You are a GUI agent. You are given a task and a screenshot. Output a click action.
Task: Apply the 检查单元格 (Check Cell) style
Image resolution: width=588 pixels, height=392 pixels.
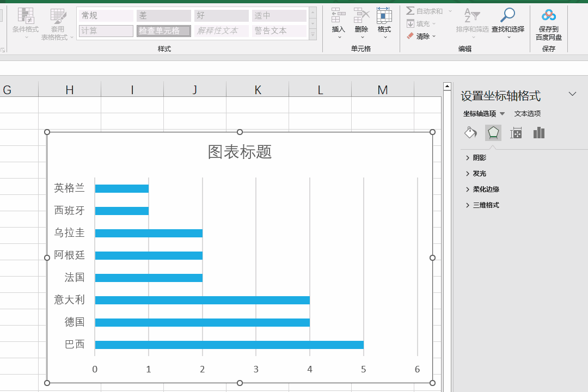(164, 30)
